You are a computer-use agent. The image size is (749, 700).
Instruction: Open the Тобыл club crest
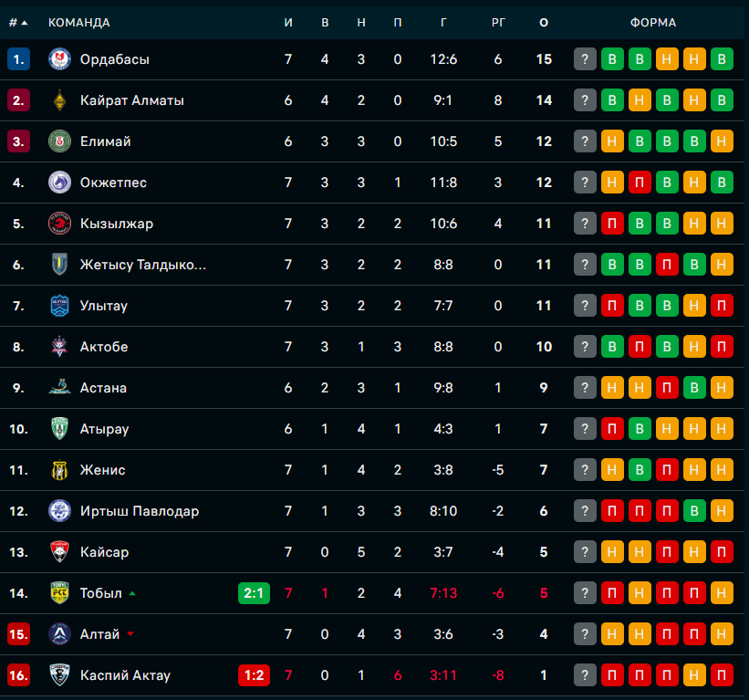tap(59, 593)
